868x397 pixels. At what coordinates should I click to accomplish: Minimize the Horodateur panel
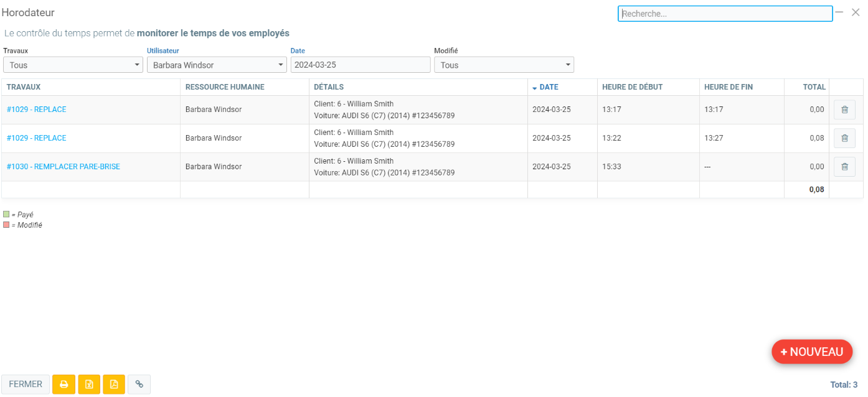pyautogui.click(x=839, y=12)
